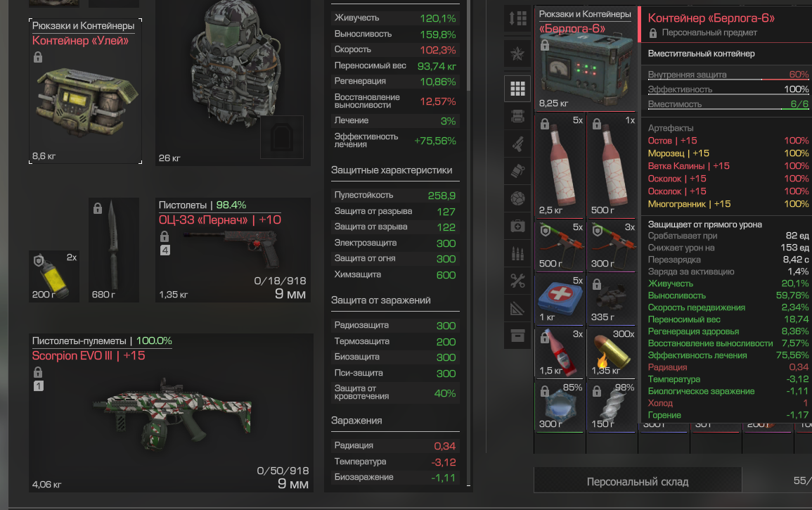Select the 3x injector stack 300 г
The height and width of the screenshot is (510, 812).
point(612,246)
